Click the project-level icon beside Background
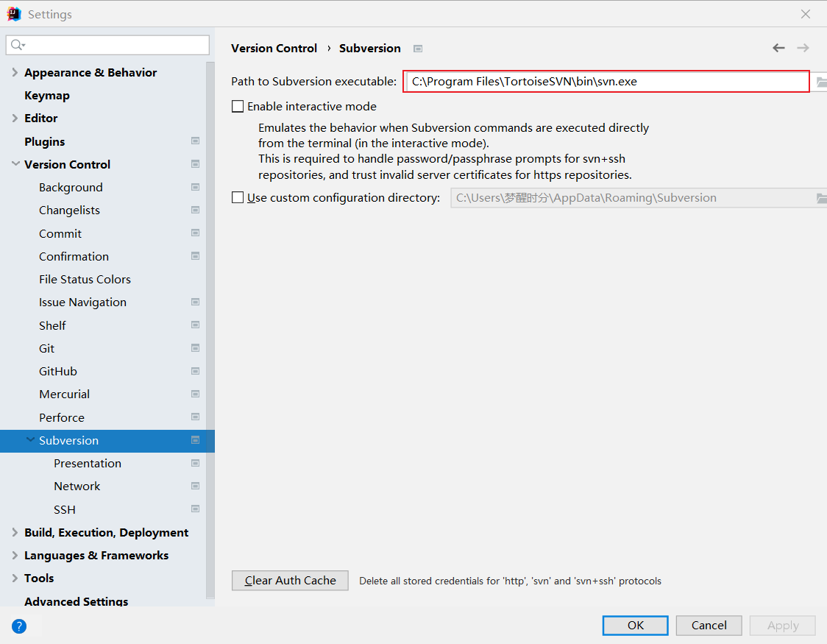The image size is (827, 644). coord(195,187)
